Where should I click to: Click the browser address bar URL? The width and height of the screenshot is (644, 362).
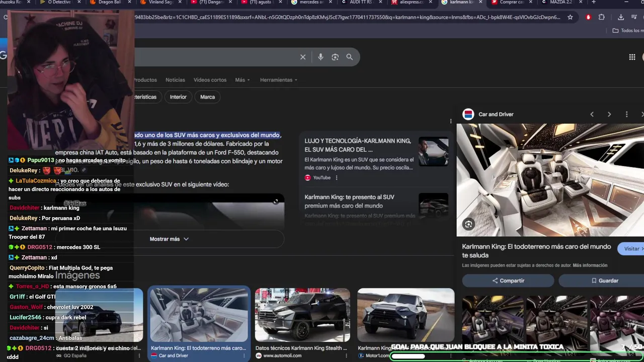[347, 17]
